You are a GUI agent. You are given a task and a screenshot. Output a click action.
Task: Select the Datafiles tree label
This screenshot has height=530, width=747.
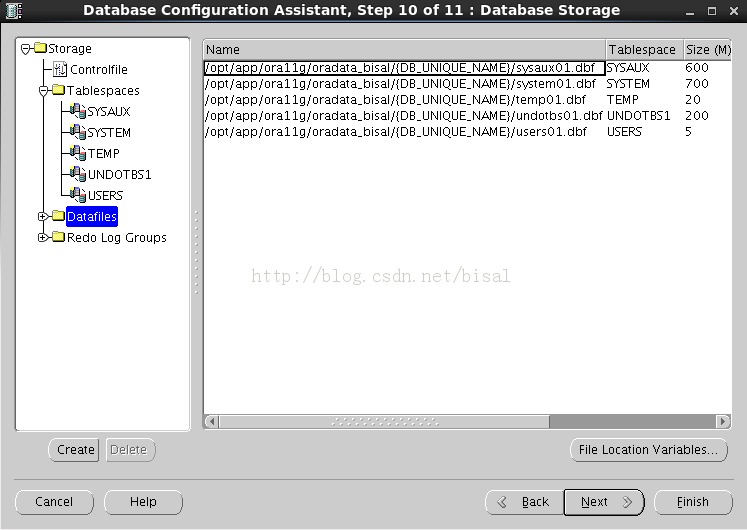91,217
